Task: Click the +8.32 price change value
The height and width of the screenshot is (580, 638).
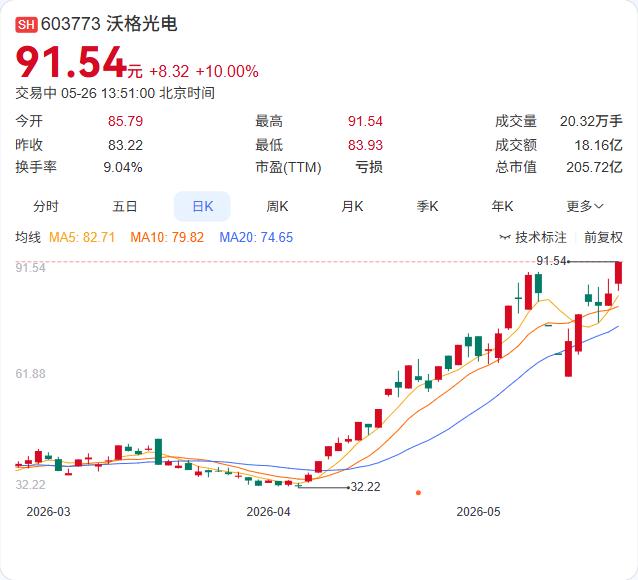Action: 169,72
